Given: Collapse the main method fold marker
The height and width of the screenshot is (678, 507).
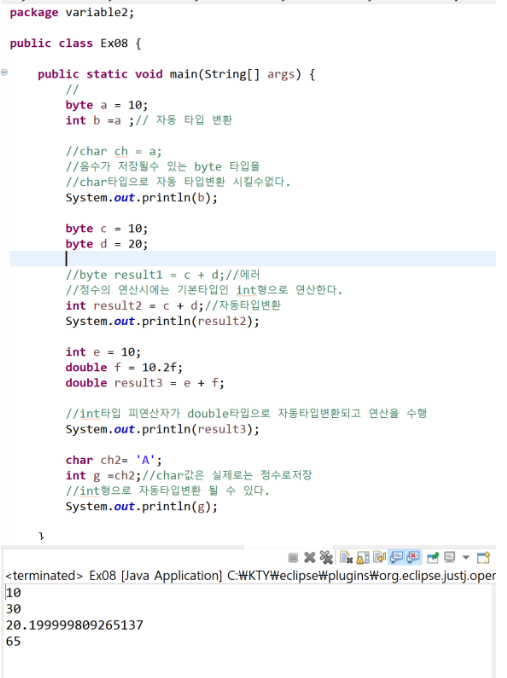Looking at the screenshot, I should (4, 72).
